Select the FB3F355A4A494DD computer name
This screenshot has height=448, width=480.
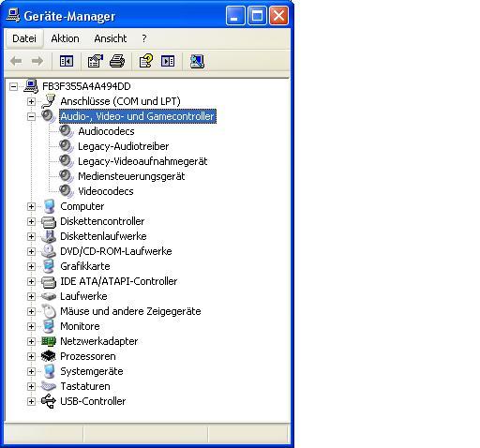(86, 86)
